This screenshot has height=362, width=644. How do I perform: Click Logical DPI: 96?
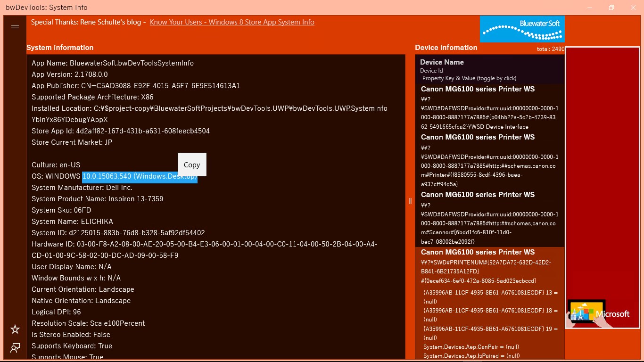(56, 312)
